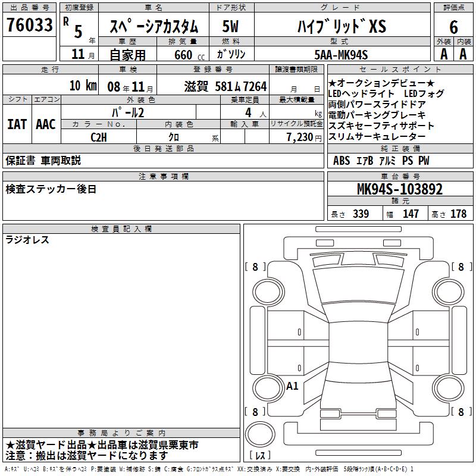Click the mileage value 10 km

[x=83, y=86]
